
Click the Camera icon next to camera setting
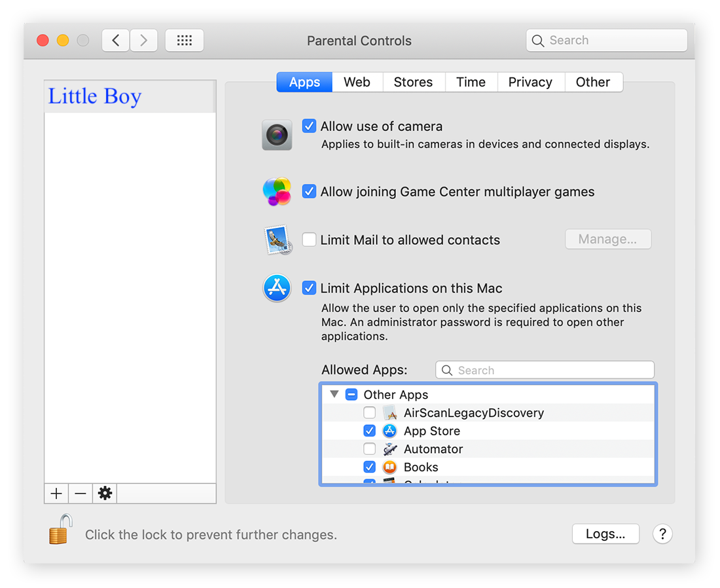pyautogui.click(x=276, y=134)
